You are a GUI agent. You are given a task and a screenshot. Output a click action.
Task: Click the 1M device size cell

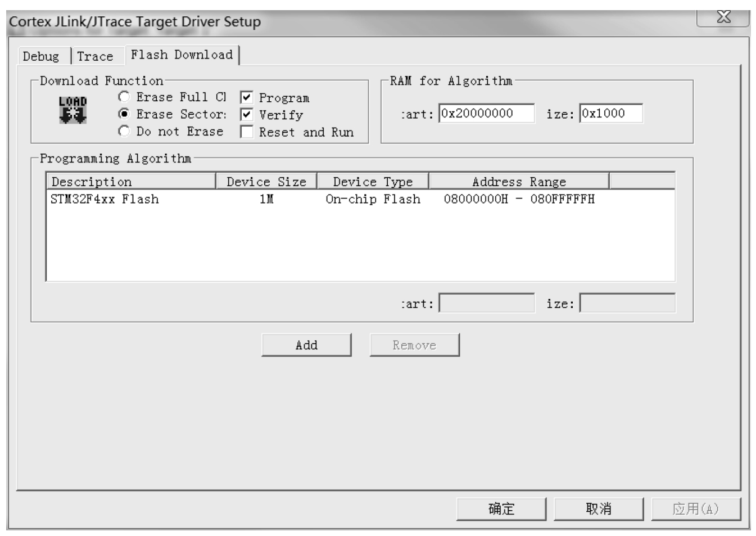pos(266,199)
